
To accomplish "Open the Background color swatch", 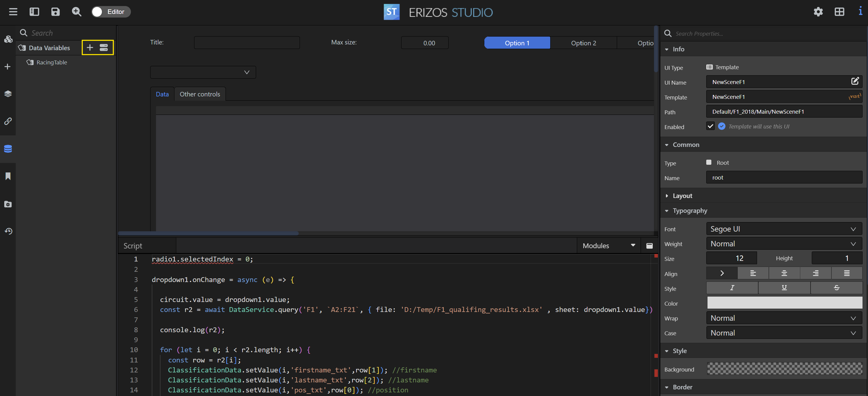I will (x=785, y=369).
